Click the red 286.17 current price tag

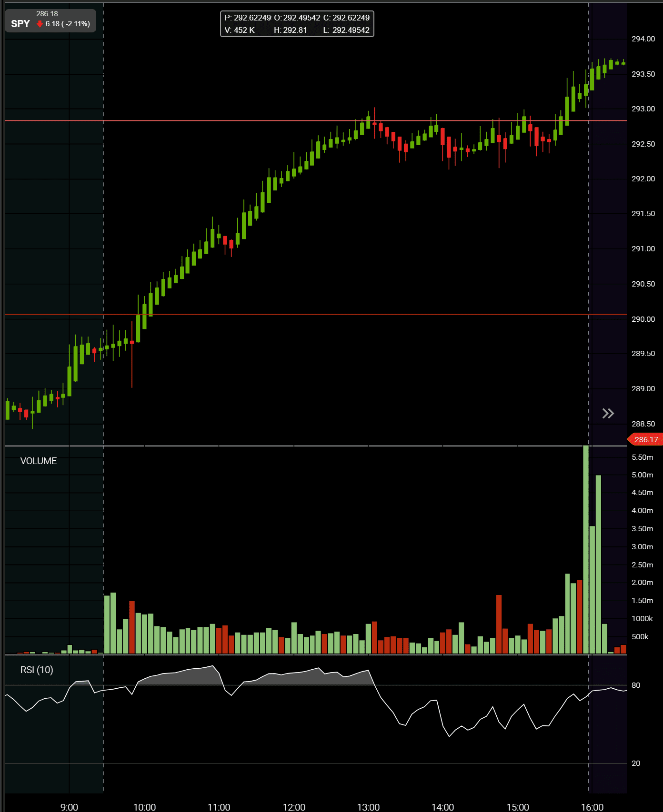pos(645,439)
